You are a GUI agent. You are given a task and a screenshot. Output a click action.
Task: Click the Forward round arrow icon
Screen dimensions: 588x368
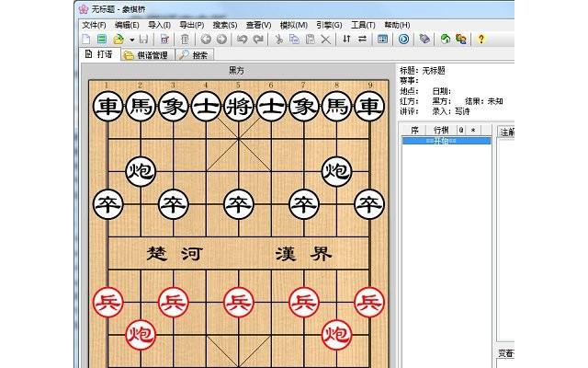coord(221,39)
